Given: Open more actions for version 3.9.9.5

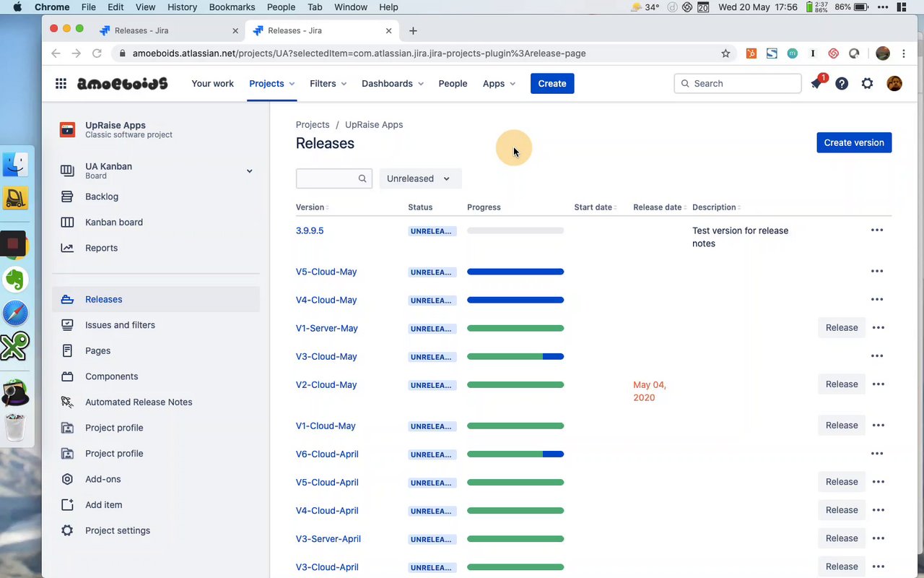Looking at the screenshot, I should pos(877,230).
